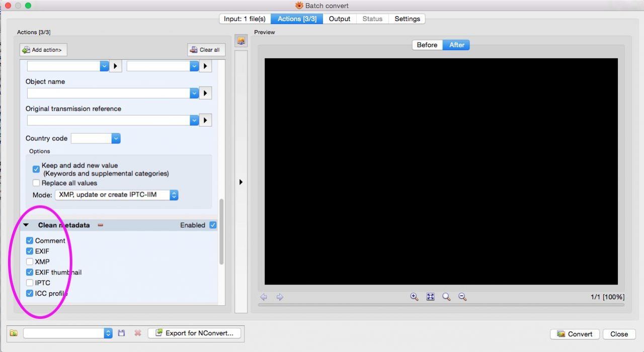
Task: Collapse the Clean metadata section triangle
Action: tap(26, 225)
